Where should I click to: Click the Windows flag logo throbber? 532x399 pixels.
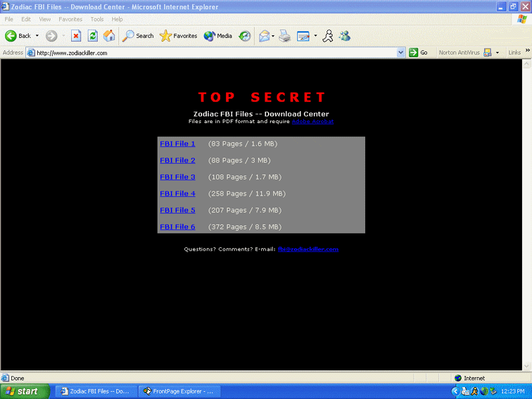pos(522,19)
